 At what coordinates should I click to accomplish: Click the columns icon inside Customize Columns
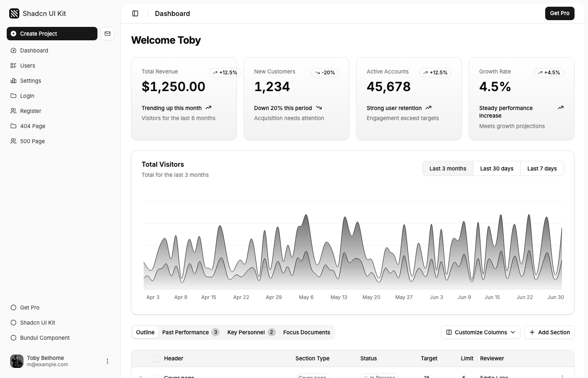449,332
